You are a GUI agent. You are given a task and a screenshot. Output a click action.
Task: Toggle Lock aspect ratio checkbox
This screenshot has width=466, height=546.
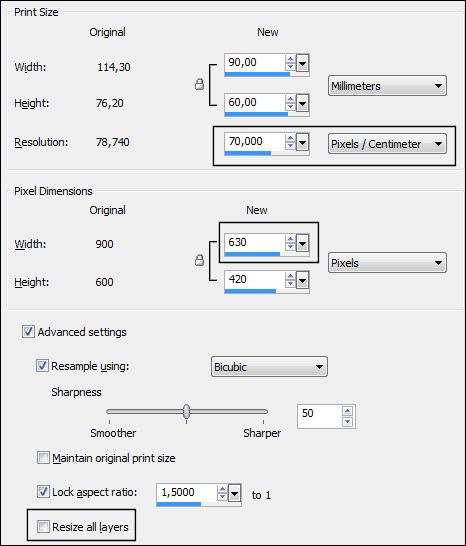(43, 492)
